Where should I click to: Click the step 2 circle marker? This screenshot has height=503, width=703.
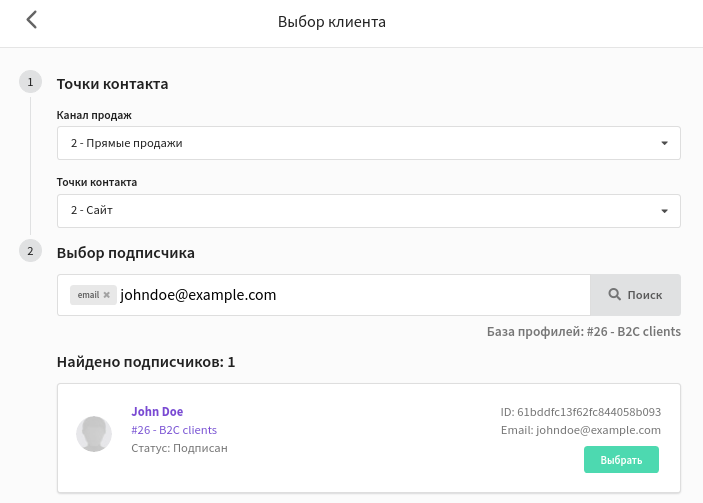30,251
